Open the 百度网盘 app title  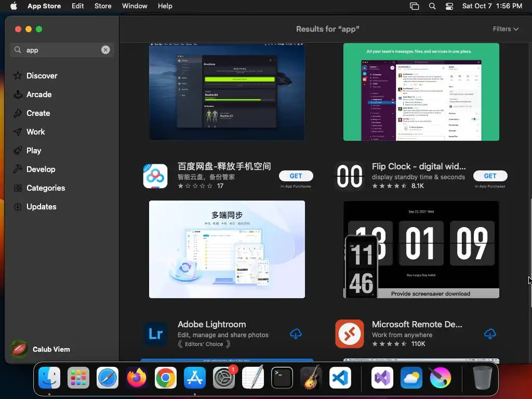(224, 166)
